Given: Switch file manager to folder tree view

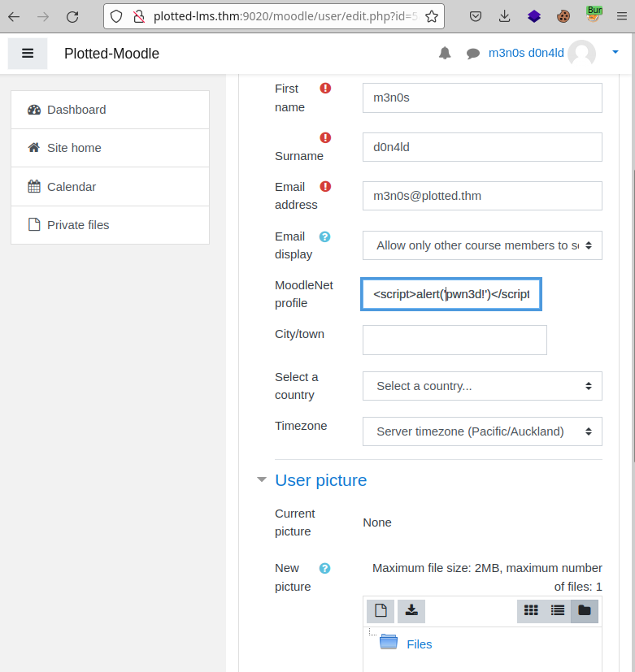Looking at the screenshot, I should 585,611.
